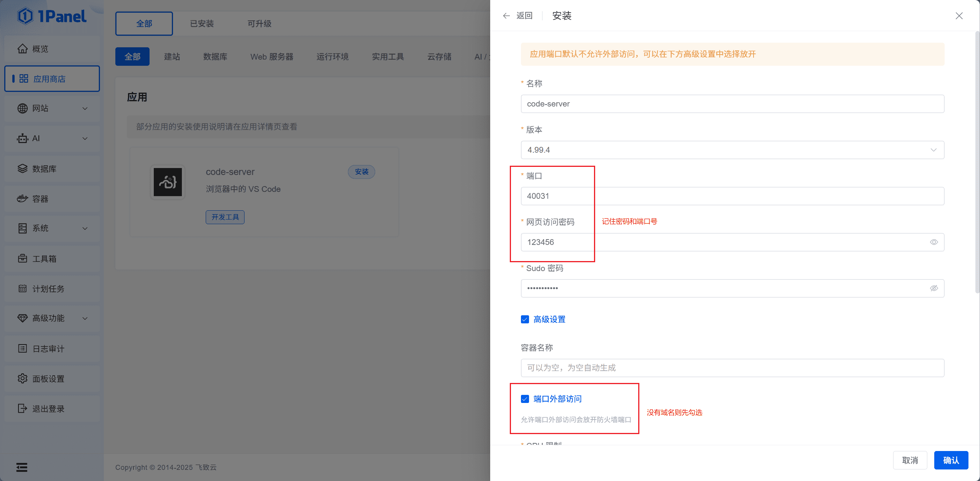Click the 网页访问密码 input field

click(x=732, y=242)
